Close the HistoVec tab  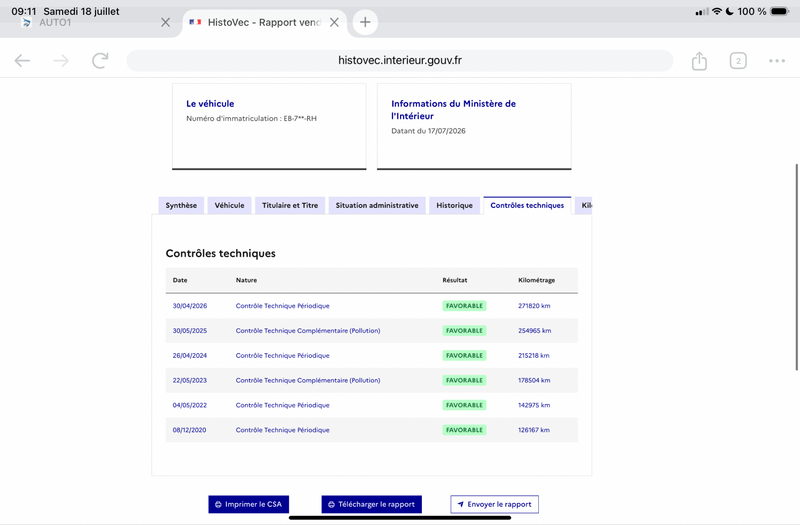click(334, 22)
